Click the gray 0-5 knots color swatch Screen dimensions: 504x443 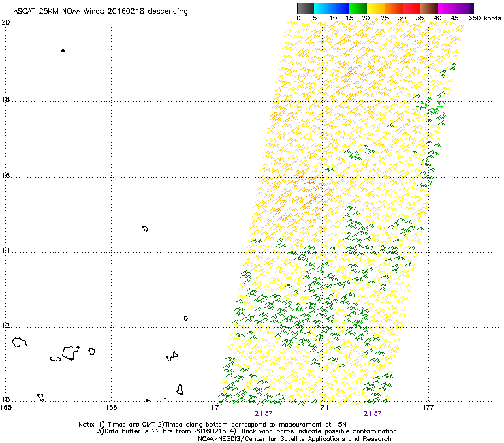305,8
